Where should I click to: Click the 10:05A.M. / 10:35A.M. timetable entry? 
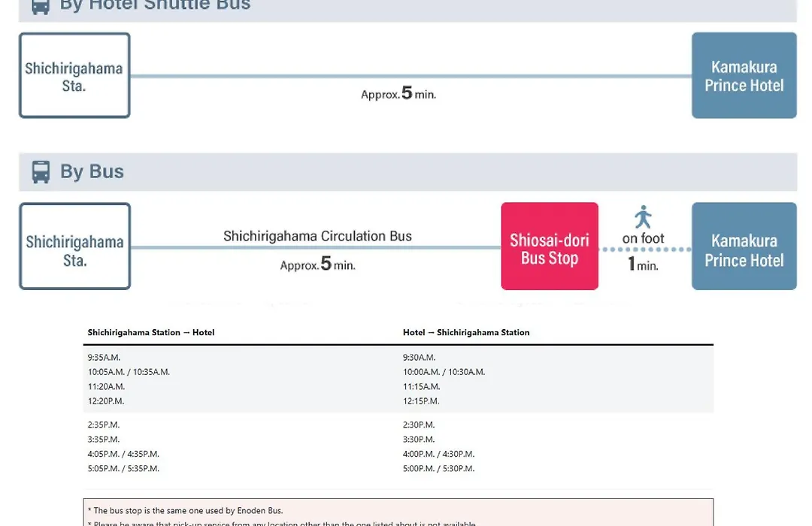coord(129,372)
